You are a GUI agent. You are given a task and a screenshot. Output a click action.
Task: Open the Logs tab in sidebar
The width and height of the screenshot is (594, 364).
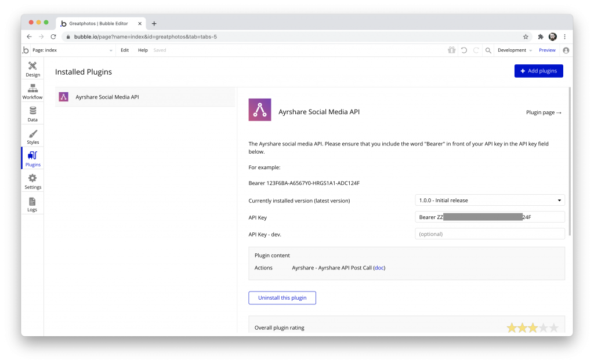(x=32, y=205)
